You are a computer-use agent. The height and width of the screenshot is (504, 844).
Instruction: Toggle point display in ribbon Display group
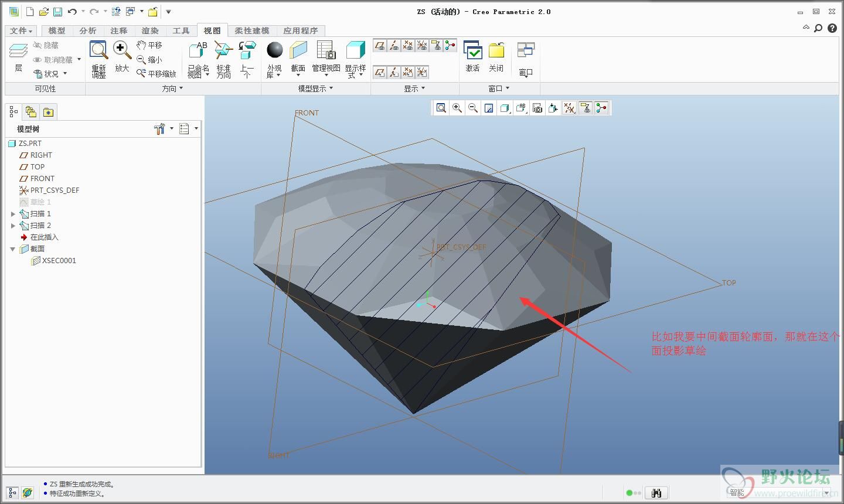pos(408,45)
